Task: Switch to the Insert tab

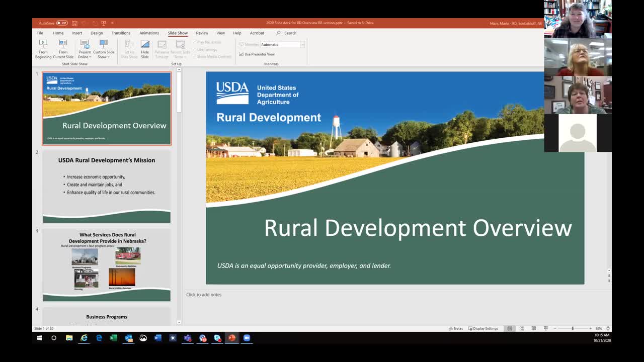Action: (x=77, y=33)
